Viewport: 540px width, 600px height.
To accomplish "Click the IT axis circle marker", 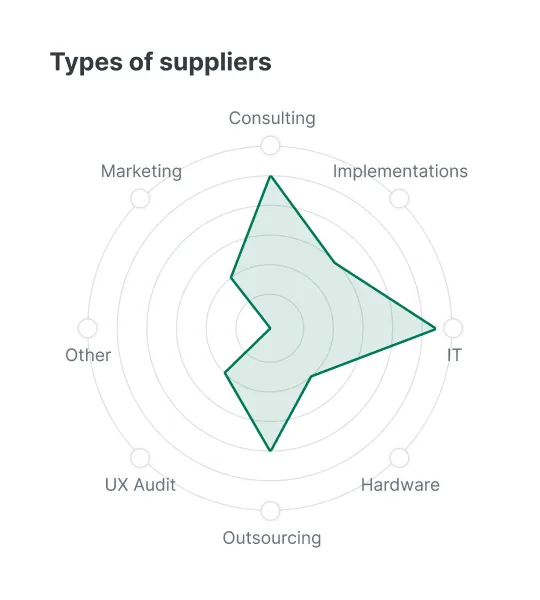I will [453, 328].
